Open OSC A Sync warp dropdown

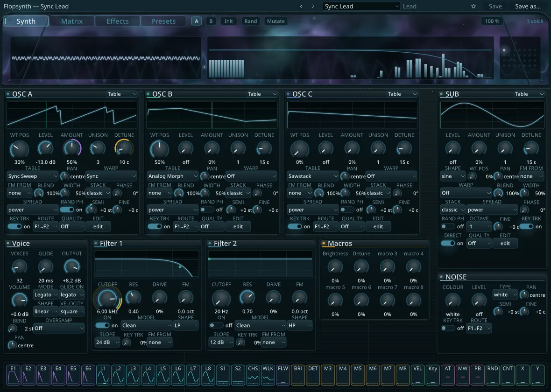pos(111,176)
